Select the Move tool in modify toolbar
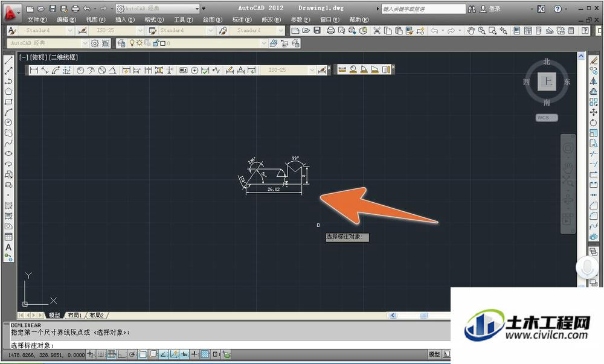604x364 pixels. [x=594, y=112]
